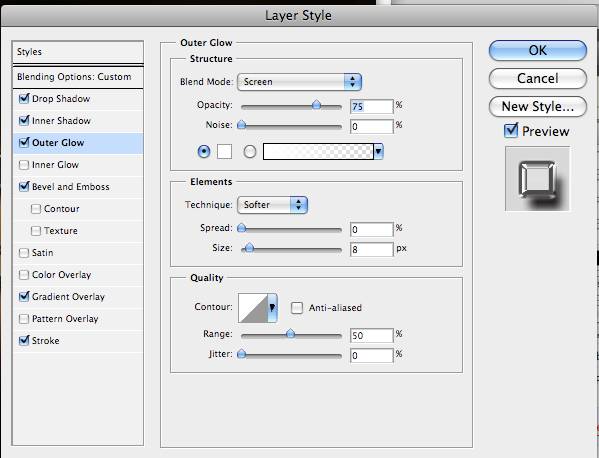Focus the Noise value field
The image size is (599, 458).
pyautogui.click(x=371, y=126)
